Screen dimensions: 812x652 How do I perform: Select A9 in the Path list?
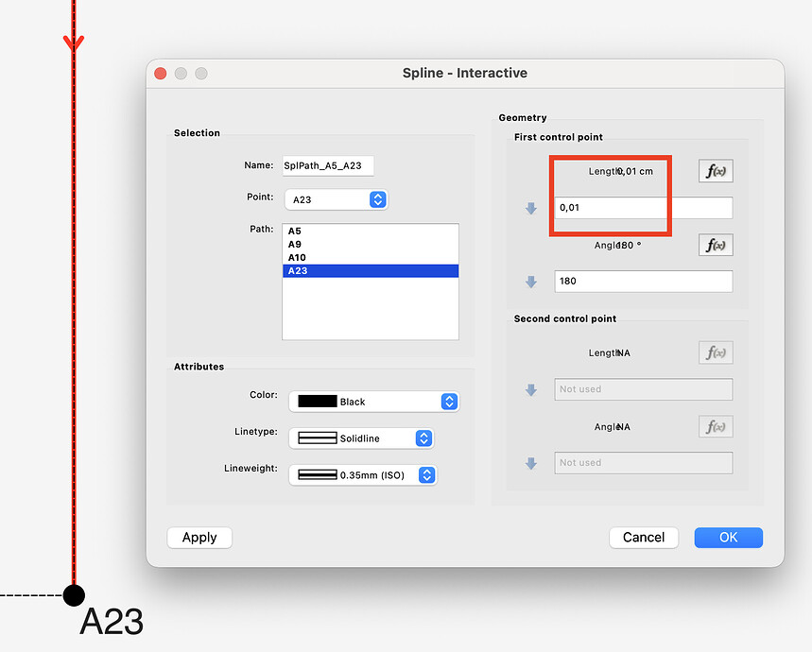pos(371,244)
